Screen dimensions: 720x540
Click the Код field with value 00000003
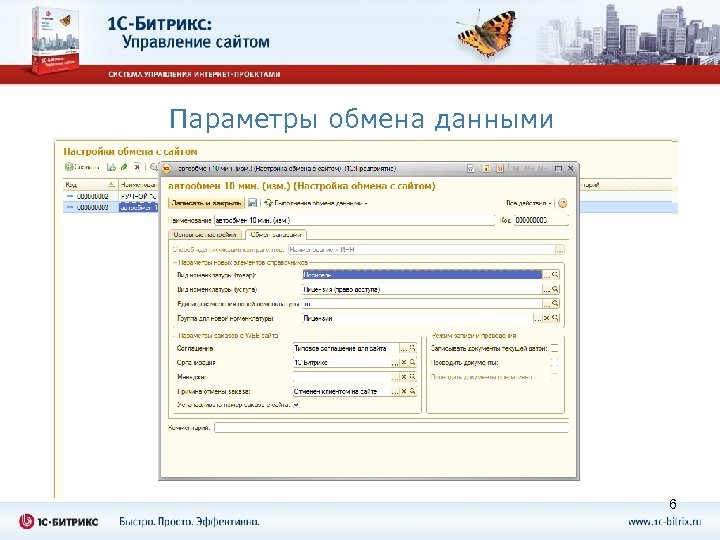[541, 220]
